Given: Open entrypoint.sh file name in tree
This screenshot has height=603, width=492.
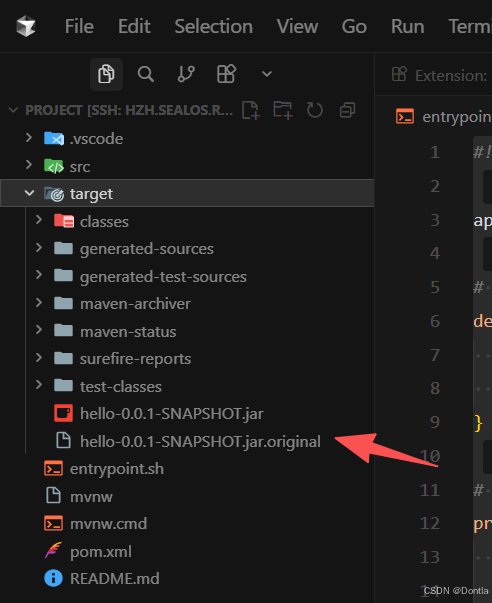Looking at the screenshot, I should (117, 469).
